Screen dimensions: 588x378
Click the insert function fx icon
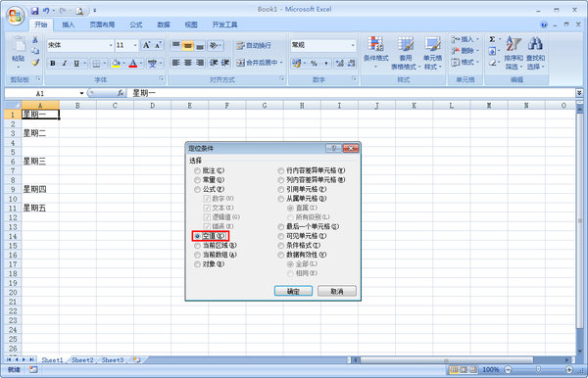point(121,93)
